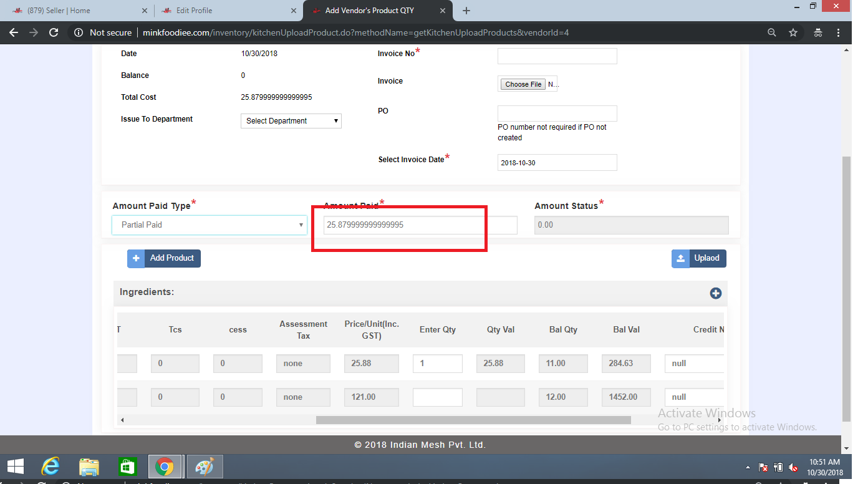Click Credit Note field in second row
Viewport: 868px width, 484px height.
pos(694,397)
